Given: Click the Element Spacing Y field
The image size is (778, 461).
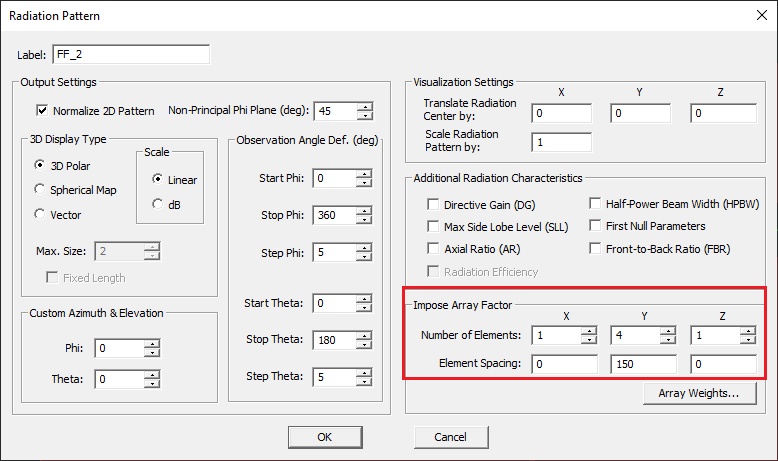Looking at the screenshot, I should (x=643, y=363).
